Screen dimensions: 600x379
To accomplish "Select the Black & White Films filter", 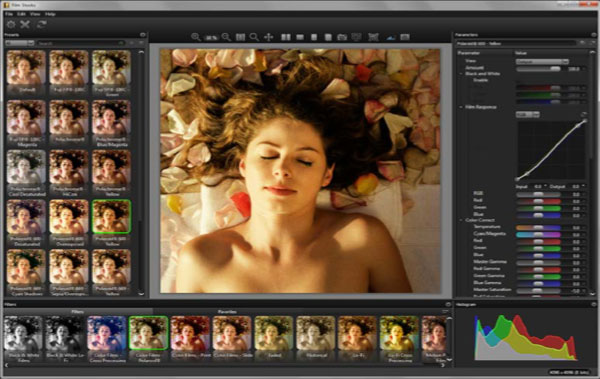I will click(23, 333).
